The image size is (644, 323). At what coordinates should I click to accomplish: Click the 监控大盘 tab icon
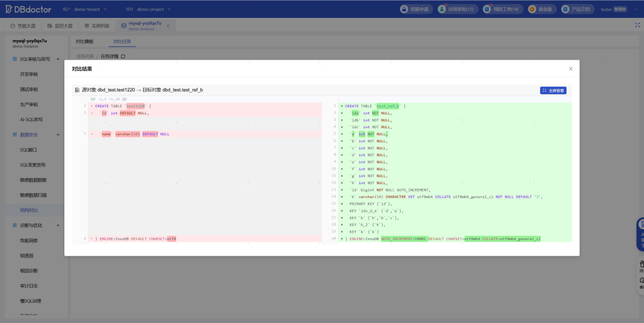pyautogui.click(x=49, y=26)
